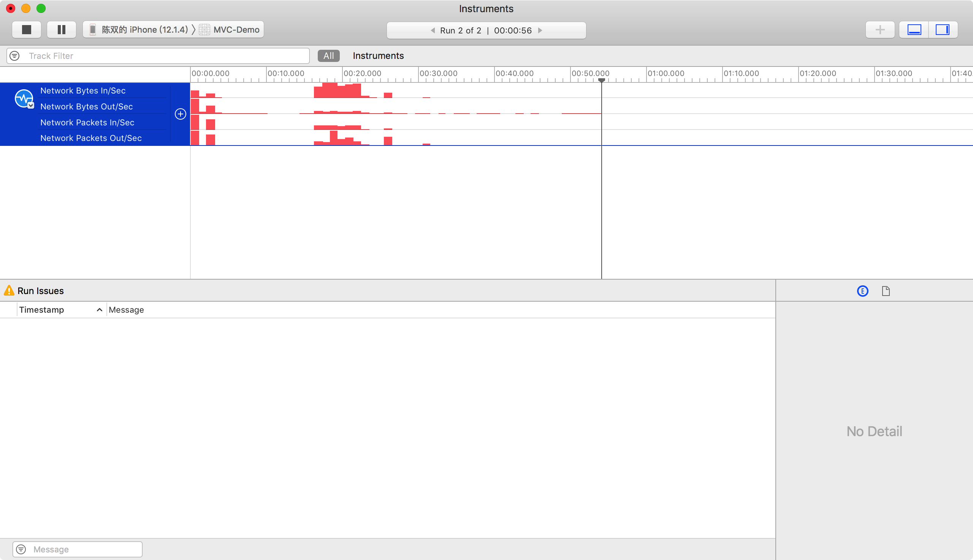Click the 01:00.000 mark on the ruler
The width and height of the screenshot is (973, 560).
(666, 73)
